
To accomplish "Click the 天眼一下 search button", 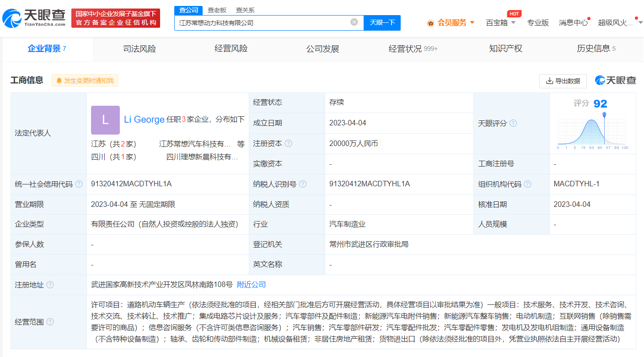I will (382, 22).
